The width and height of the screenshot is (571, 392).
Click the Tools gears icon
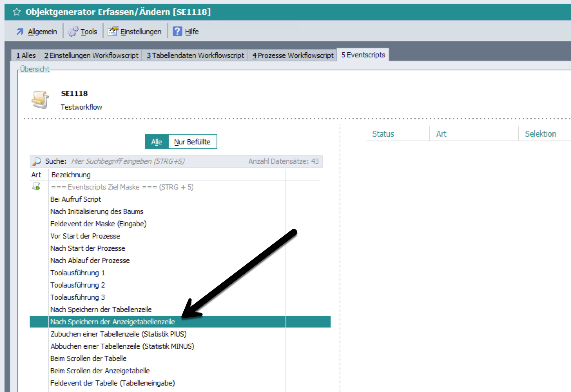73,32
